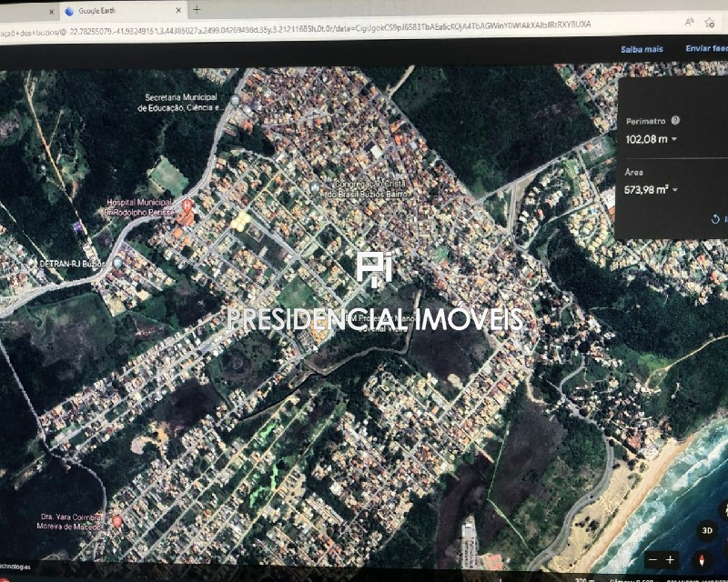Click the DETRAN-RJ Búzios place marker

pyautogui.click(x=34, y=263)
